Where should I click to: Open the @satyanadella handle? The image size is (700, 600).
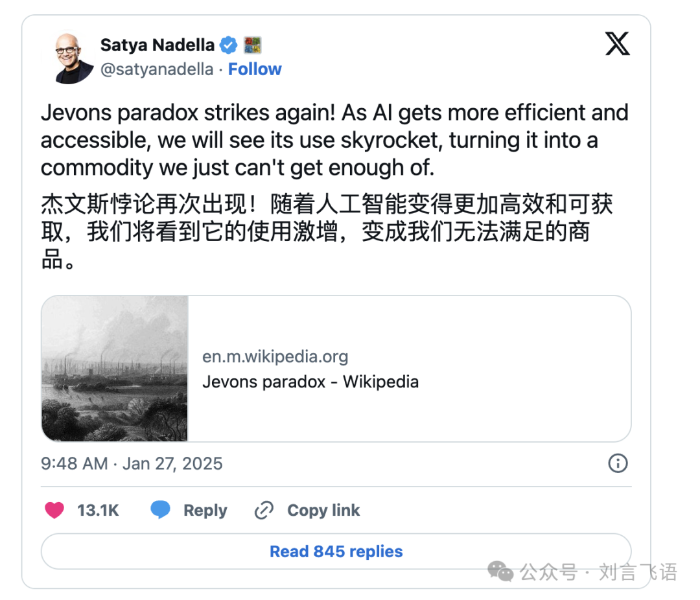157,69
